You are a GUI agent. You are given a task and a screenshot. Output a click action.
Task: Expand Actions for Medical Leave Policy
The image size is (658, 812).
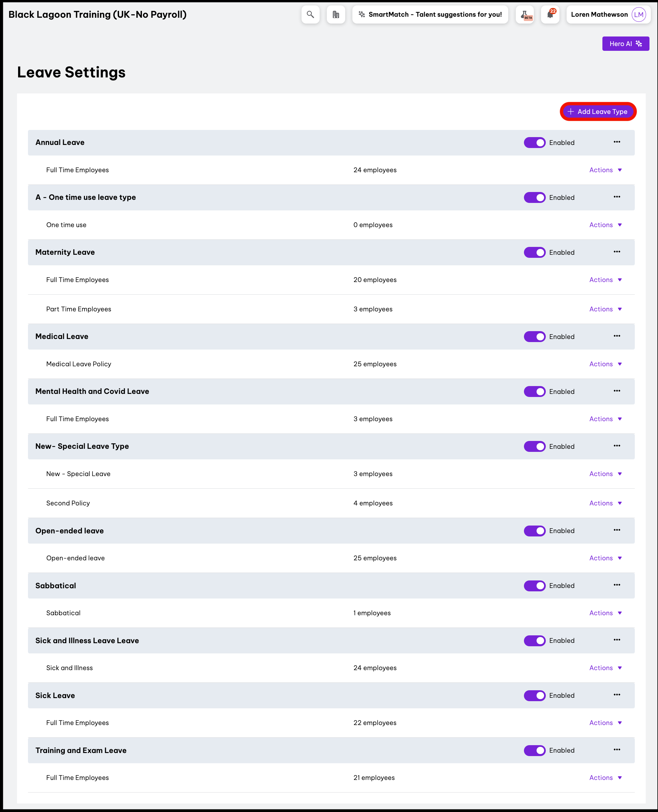[605, 364]
